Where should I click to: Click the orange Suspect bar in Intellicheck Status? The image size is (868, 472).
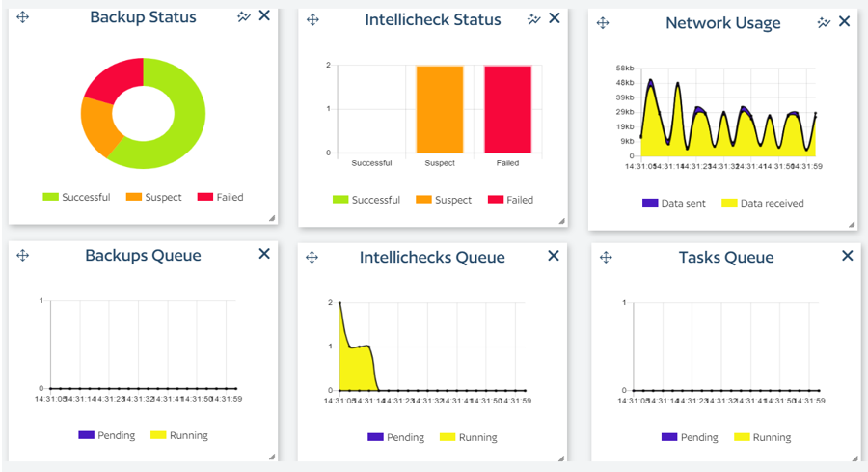(x=440, y=109)
